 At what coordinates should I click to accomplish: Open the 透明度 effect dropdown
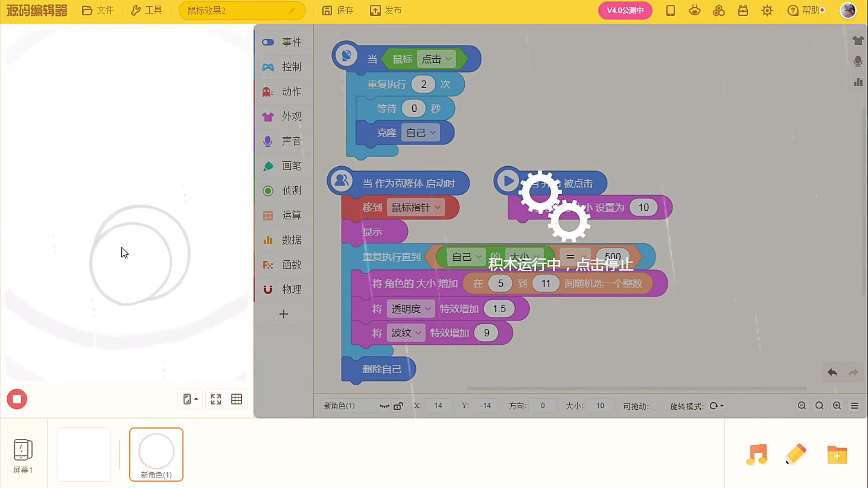pos(410,309)
